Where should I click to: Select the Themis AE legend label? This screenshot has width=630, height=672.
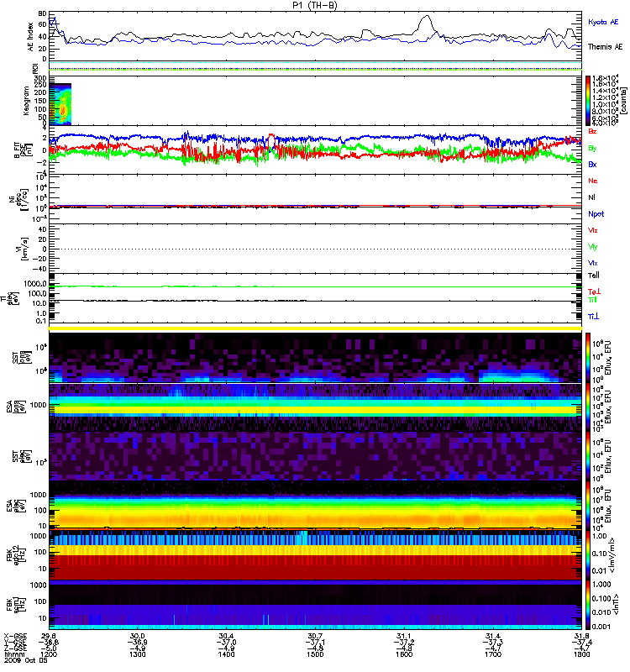pyautogui.click(x=605, y=47)
